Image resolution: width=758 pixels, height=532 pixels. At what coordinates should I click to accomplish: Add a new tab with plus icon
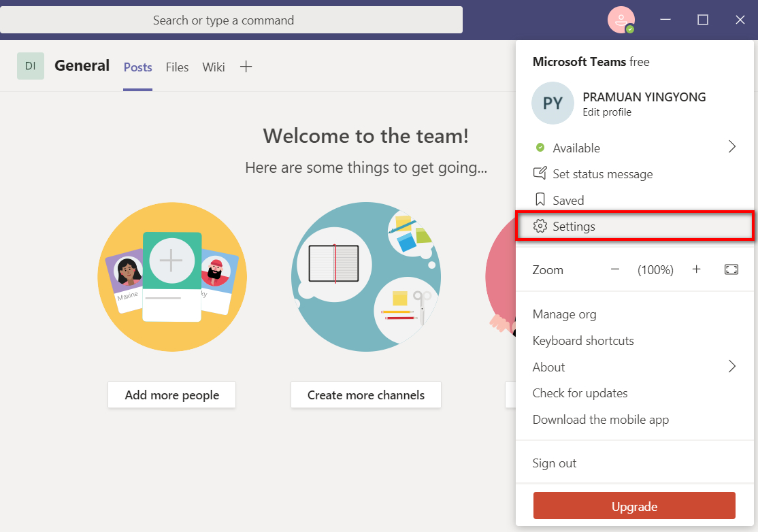coord(246,67)
